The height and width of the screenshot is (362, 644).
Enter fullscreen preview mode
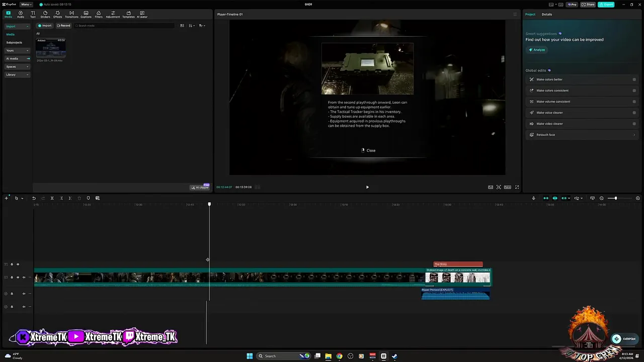click(x=517, y=187)
